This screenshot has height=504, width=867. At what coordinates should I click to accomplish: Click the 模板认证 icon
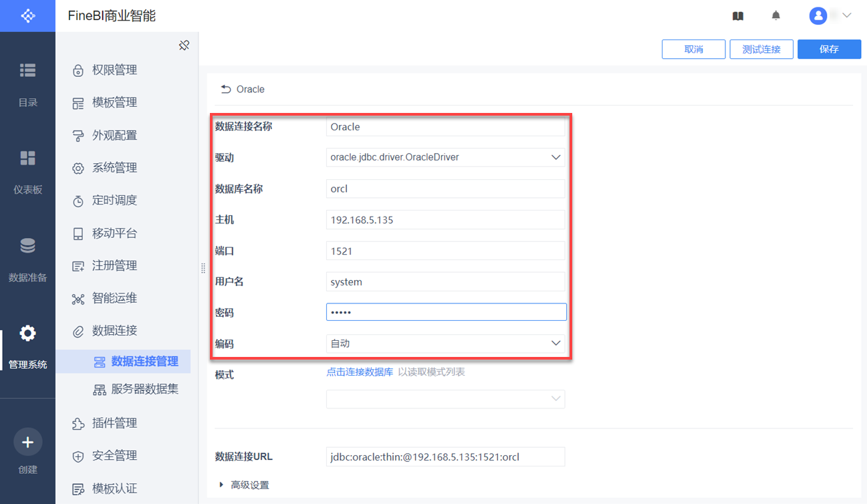(x=78, y=489)
